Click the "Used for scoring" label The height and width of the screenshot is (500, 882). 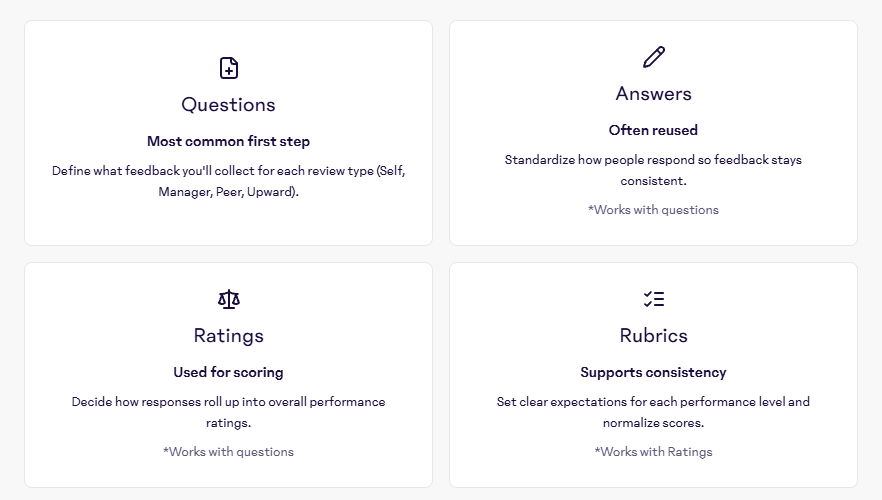(x=229, y=372)
